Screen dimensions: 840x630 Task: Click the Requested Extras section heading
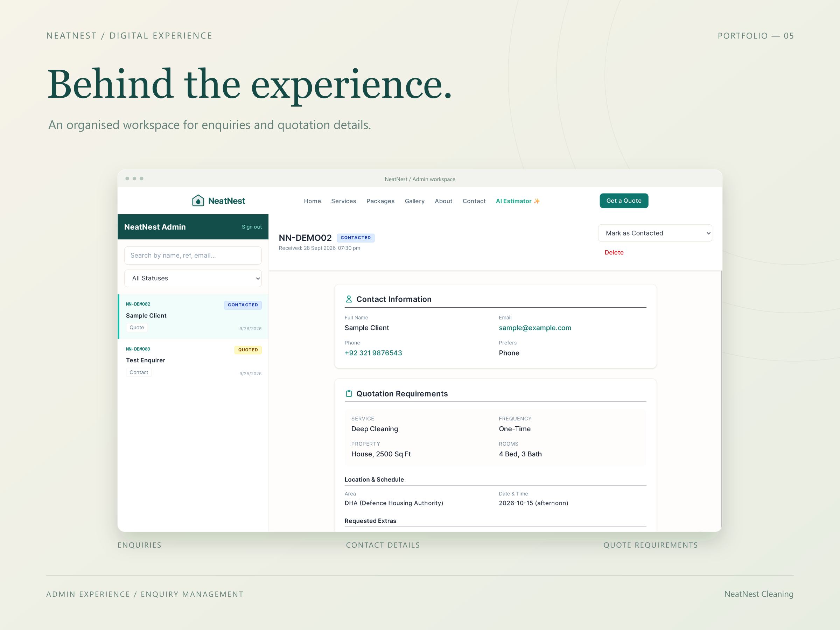tap(370, 521)
